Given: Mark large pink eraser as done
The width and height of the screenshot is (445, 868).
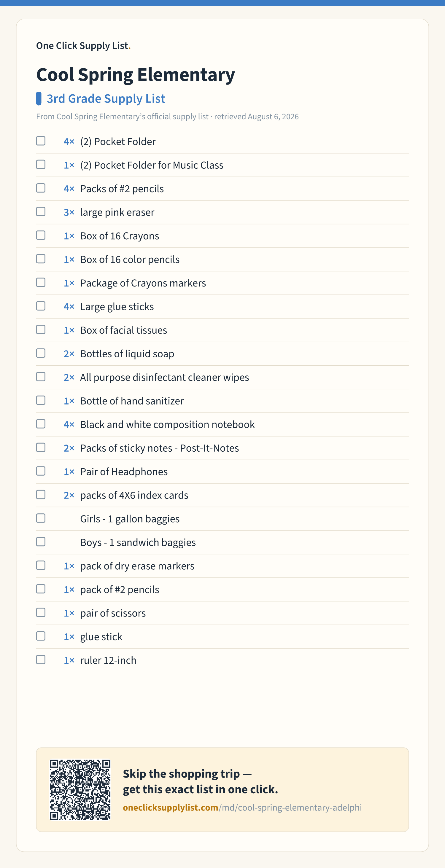Looking at the screenshot, I should 41,212.
